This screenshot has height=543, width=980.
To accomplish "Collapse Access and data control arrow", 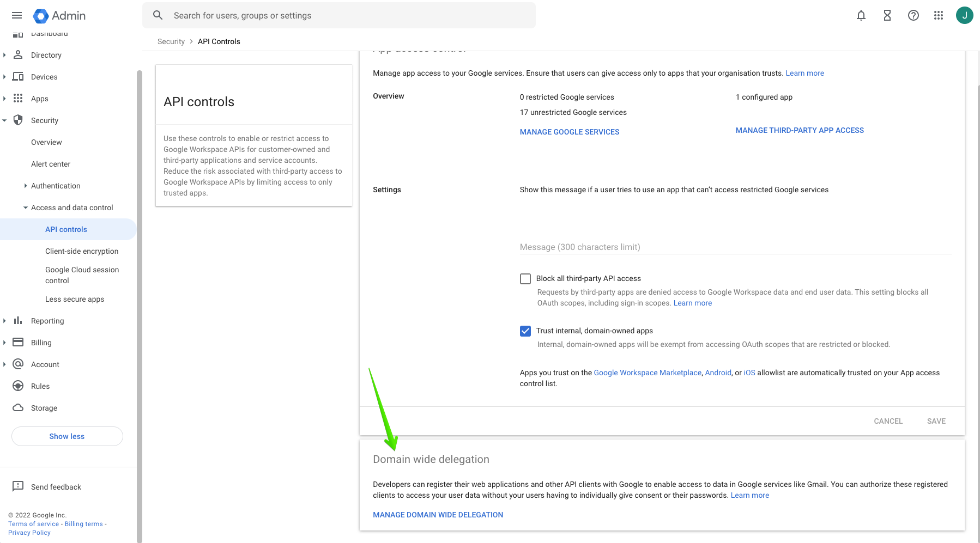I will tap(26, 208).
